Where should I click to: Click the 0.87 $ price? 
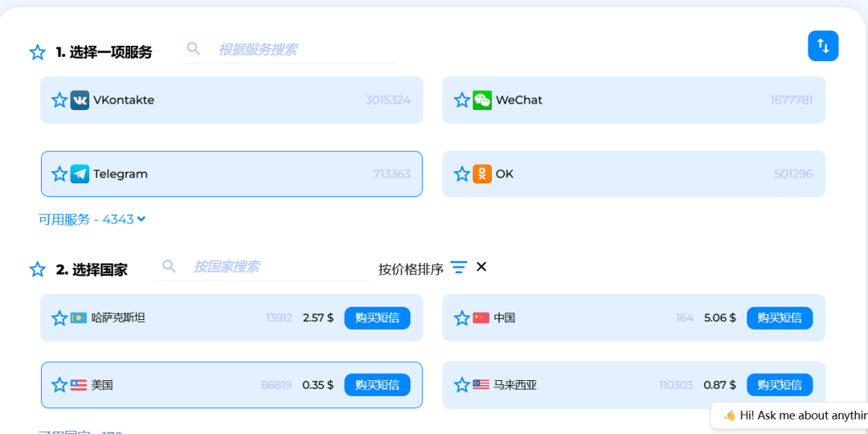coord(719,385)
